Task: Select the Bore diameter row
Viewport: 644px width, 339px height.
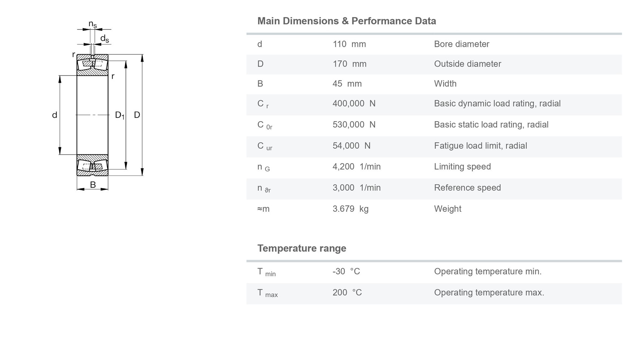Action: tap(434, 44)
